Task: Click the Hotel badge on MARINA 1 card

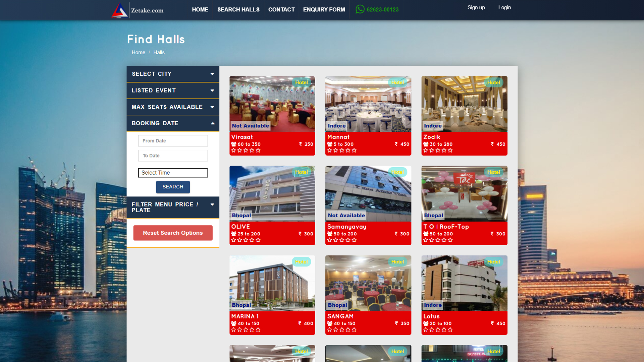Action: (301, 262)
